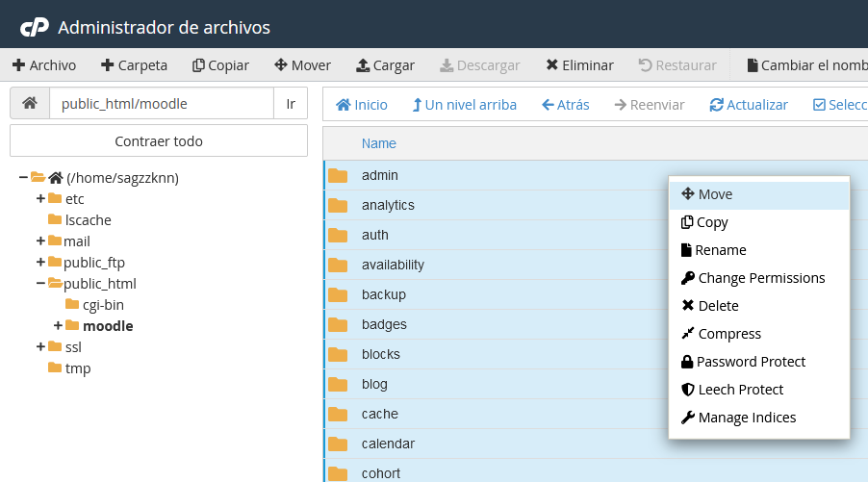This screenshot has height=482, width=868.
Task: Click the admin folder icon
Action: coord(338,175)
